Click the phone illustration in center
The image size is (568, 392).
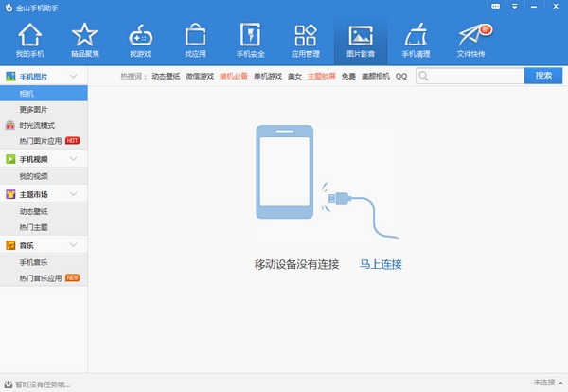(x=285, y=171)
